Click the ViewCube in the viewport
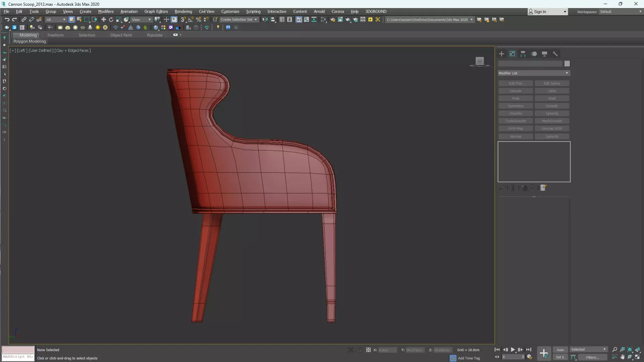Image resolution: width=644 pixels, height=362 pixels. [480, 61]
